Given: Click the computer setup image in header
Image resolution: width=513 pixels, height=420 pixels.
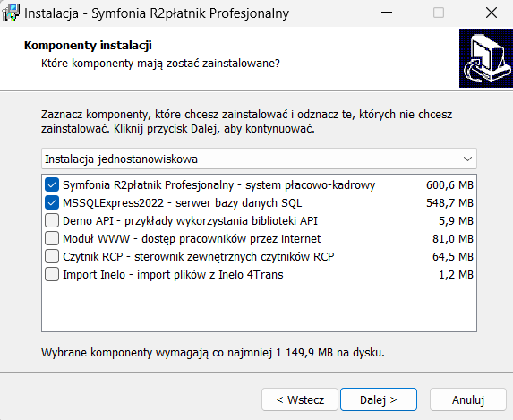Looking at the screenshot, I should point(486,58).
